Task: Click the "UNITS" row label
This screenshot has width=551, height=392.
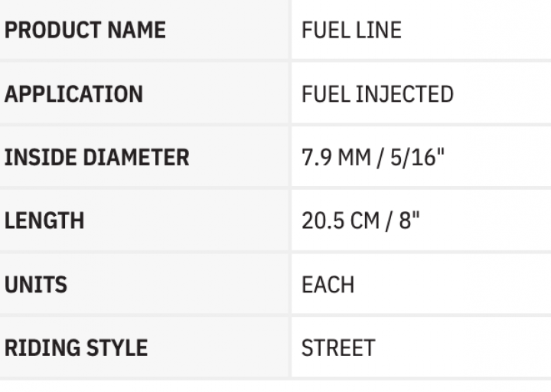Action: 36,285
